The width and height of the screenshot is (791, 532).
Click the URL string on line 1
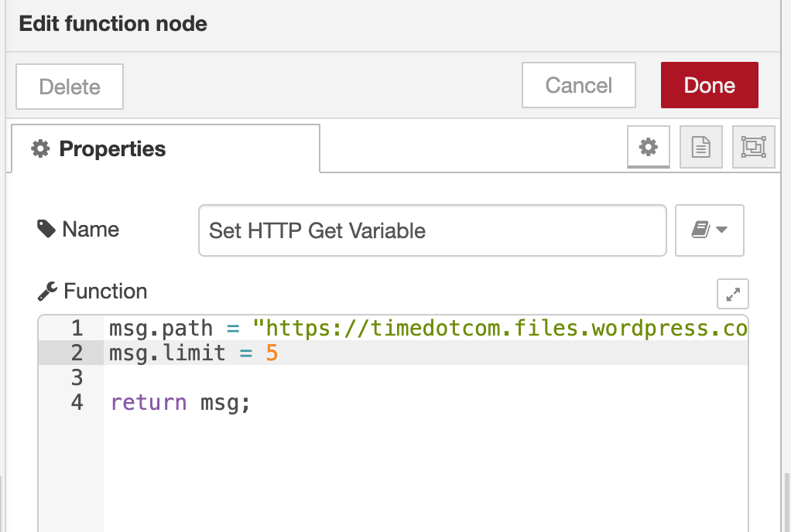coord(464,328)
